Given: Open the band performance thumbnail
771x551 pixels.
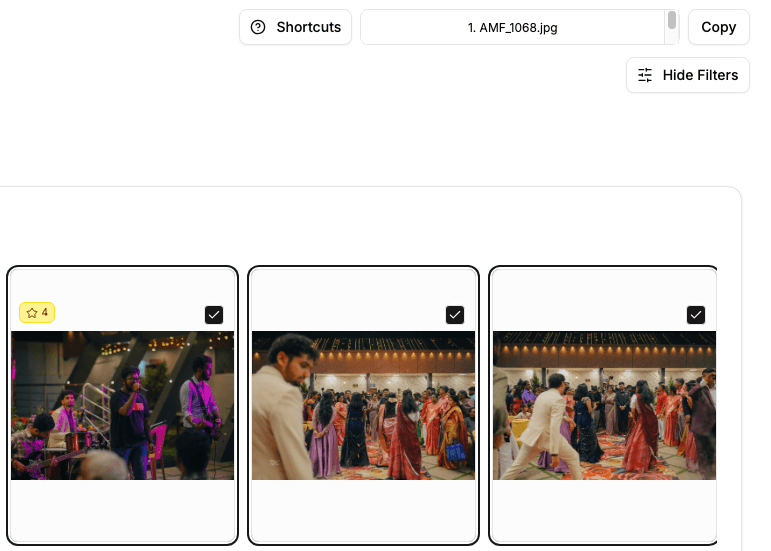Looking at the screenshot, I should coord(122,406).
